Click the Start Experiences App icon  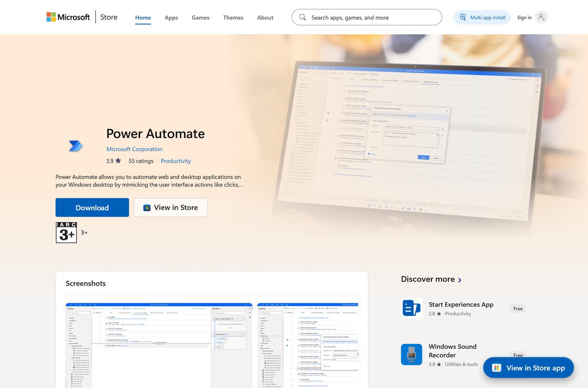point(412,308)
